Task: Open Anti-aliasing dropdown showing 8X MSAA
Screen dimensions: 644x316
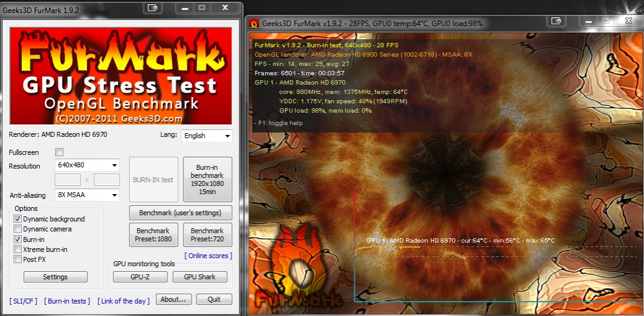Action: (x=87, y=195)
